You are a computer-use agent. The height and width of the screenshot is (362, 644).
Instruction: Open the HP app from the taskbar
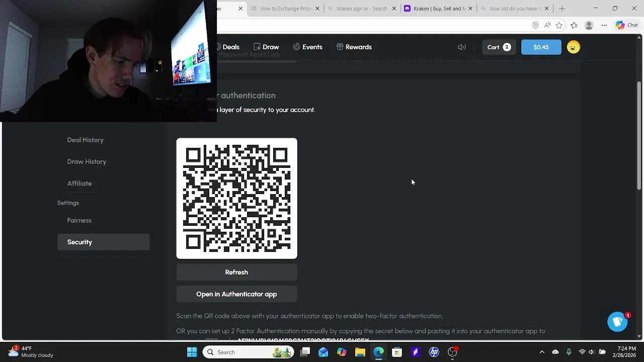pos(434,352)
